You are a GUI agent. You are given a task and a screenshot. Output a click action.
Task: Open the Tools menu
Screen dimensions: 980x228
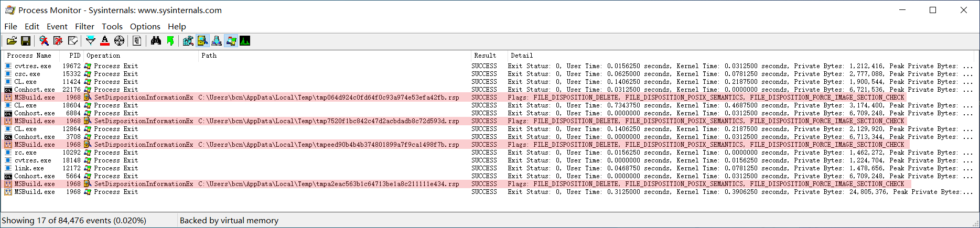click(112, 26)
